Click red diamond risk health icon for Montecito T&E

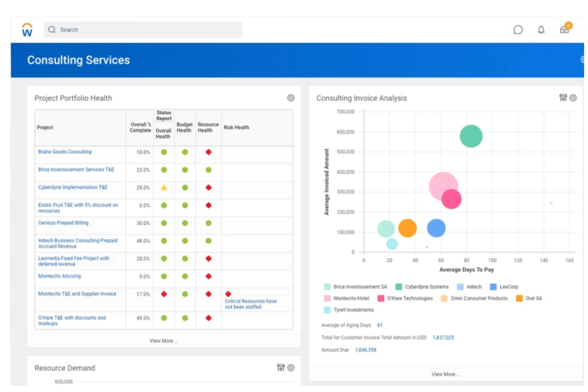pos(228,294)
